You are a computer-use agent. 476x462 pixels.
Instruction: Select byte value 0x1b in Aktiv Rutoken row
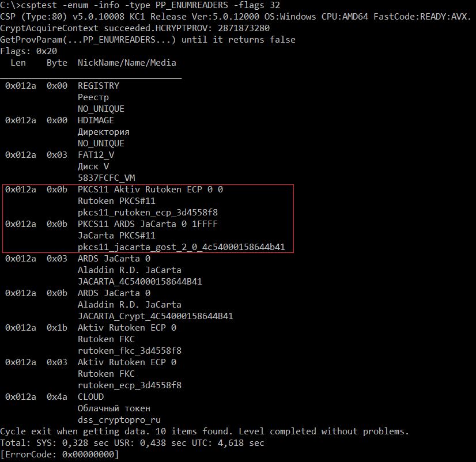tap(57, 328)
